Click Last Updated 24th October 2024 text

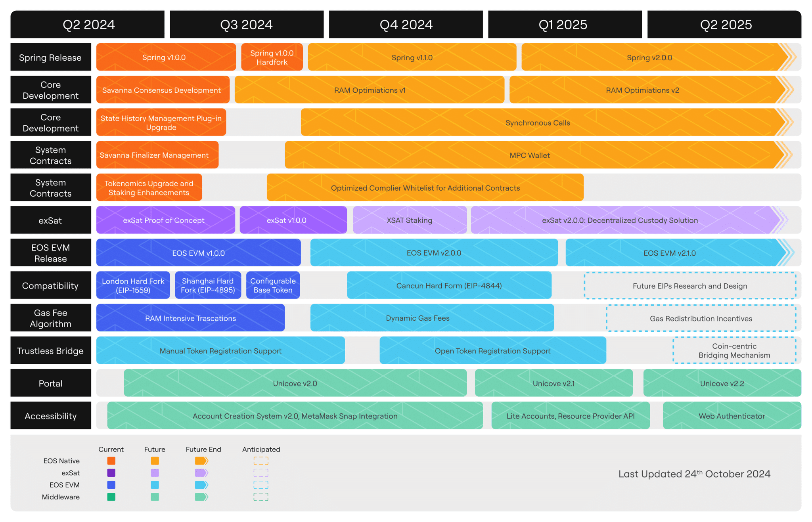point(694,474)
